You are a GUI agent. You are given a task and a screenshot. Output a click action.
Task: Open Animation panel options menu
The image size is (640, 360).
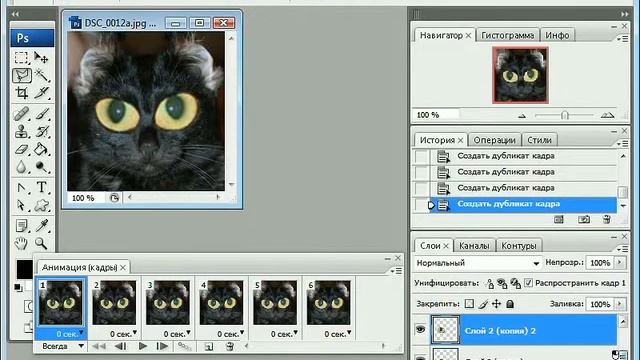[396, 271]
